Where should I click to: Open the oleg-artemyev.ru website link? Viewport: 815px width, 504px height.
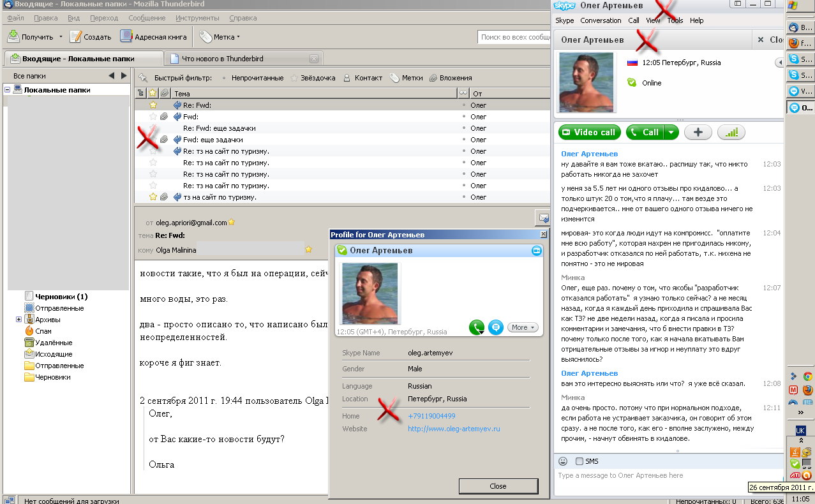pyautogui.click(x=454, y=429)
